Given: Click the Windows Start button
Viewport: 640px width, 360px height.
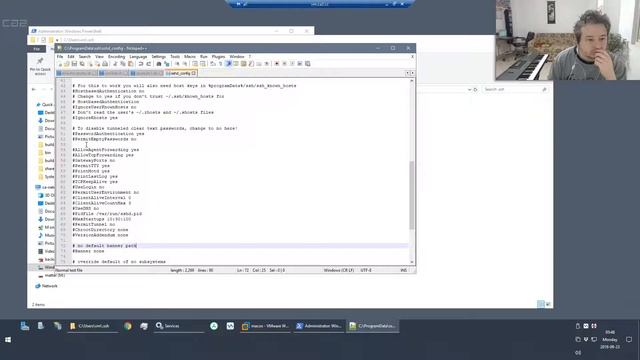Looking at the screenshot, I should (8, 340).
